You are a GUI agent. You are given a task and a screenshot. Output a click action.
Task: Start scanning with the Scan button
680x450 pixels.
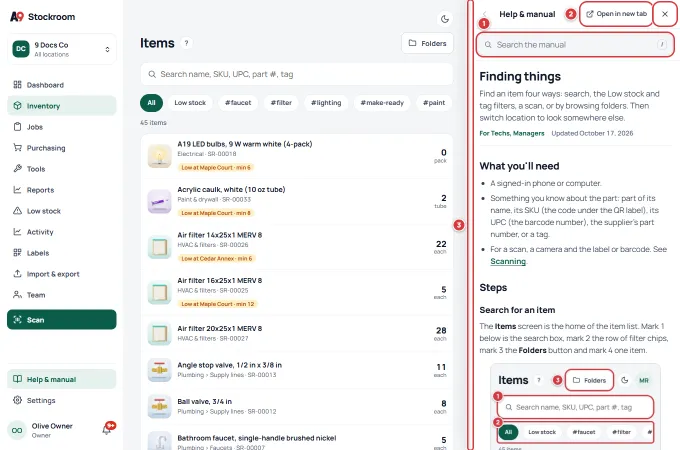[x=62, y=320]
